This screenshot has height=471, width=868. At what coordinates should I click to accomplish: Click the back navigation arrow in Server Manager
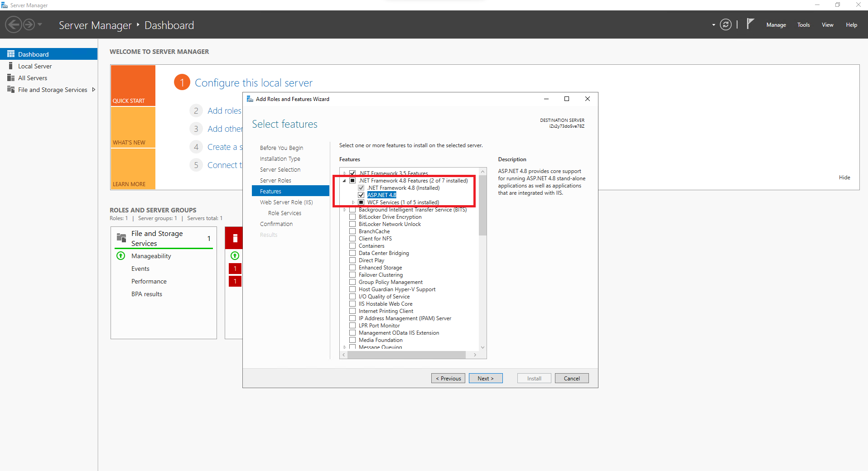14,24
